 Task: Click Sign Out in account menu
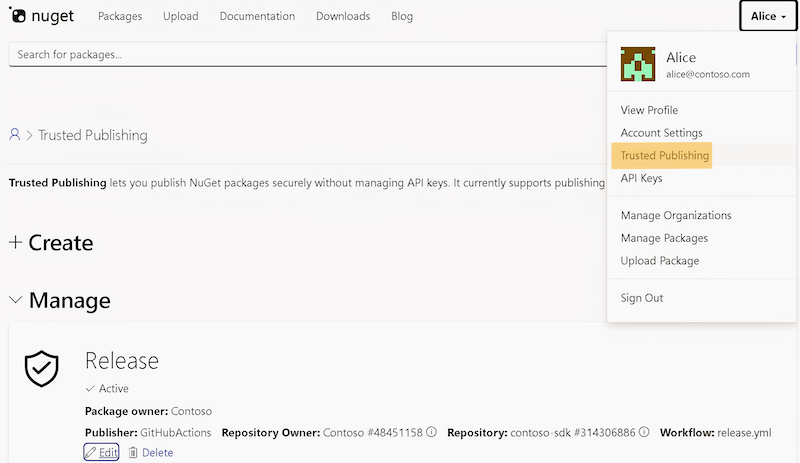[642, 298]
